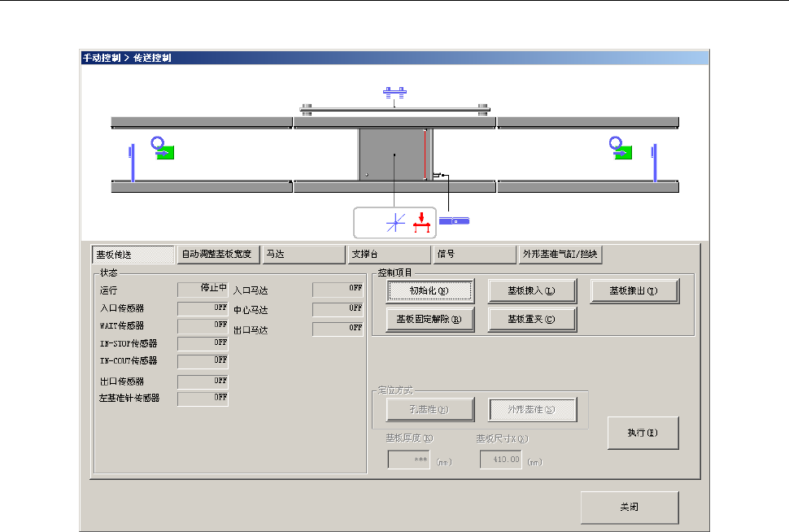The width and height of the screenshot is (789, 532).
Task: Click the right blue vertical stopper bar
Action: tap(654, 163)
